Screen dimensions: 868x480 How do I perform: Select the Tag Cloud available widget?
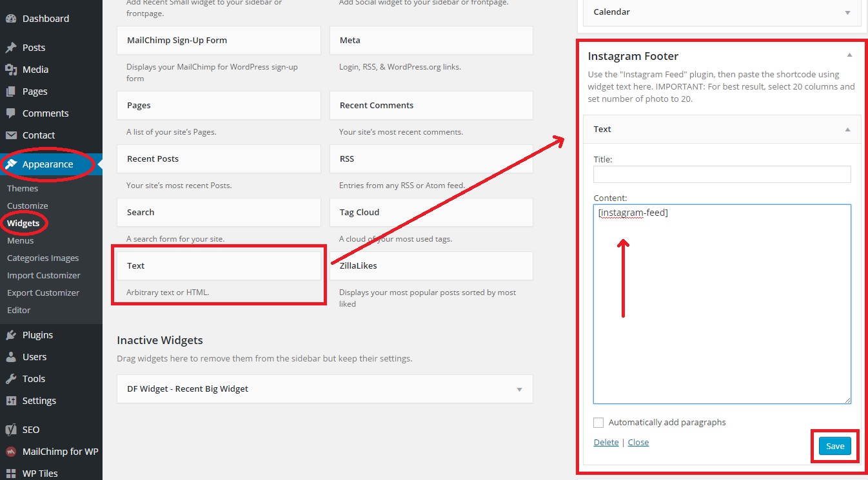tap(431, 212)
